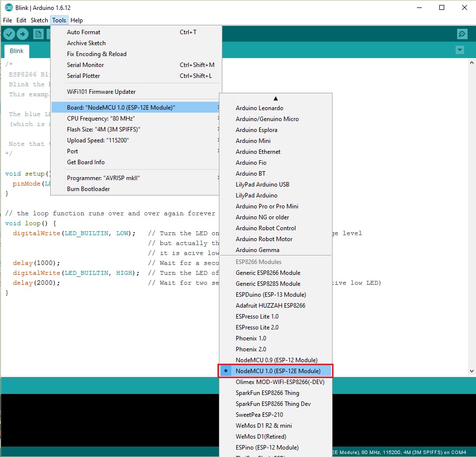
Task: Open the File menu
Action: 7,20
